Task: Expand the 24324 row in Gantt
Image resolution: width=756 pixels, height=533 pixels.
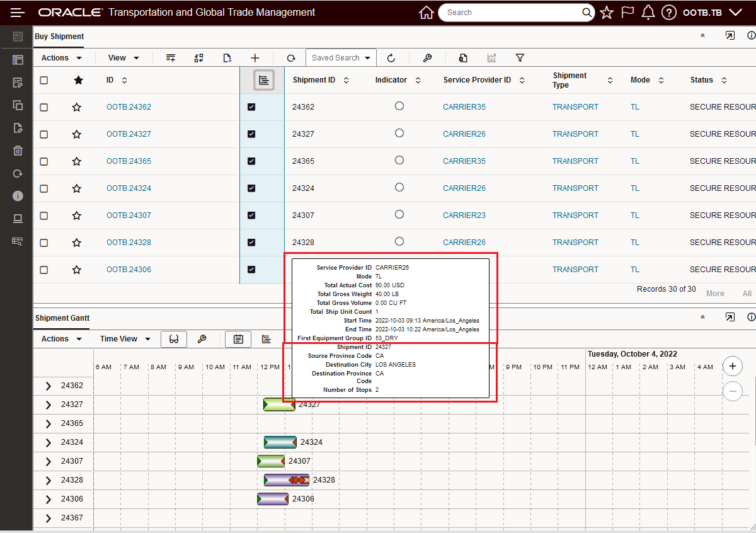Action: [x=49, y=442]
